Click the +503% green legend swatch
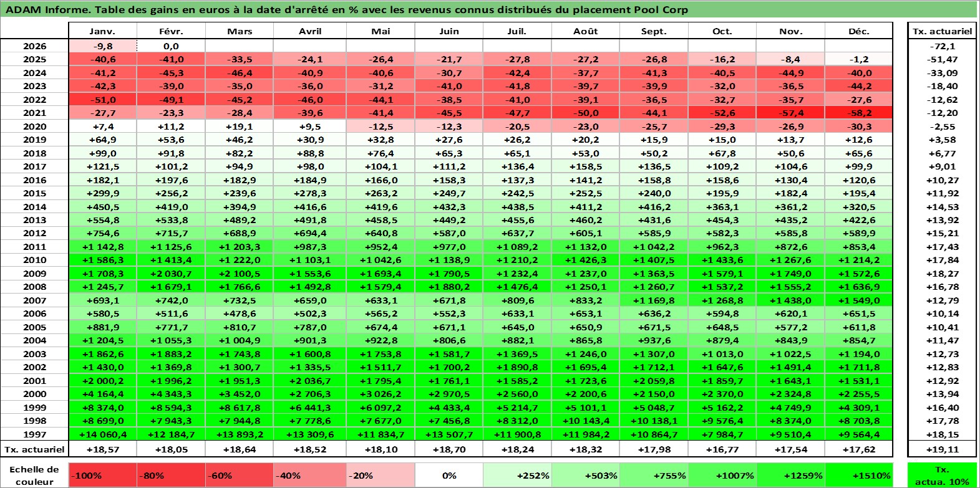The width and height of the screenshot is (980, 488). (586, 476)
